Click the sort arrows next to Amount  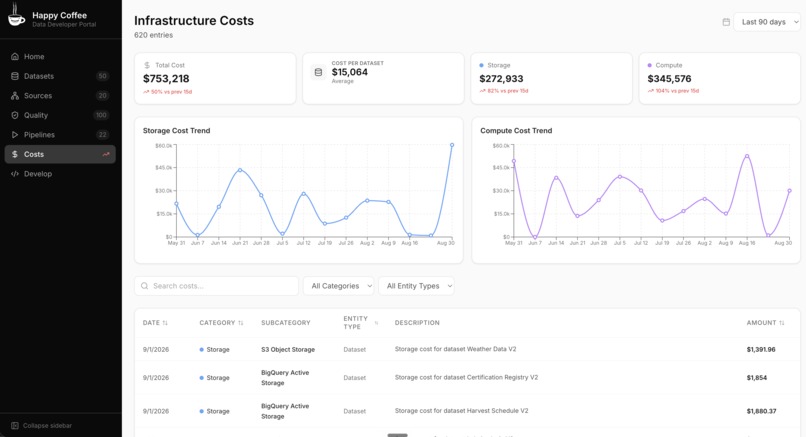[x=782, y=323]
